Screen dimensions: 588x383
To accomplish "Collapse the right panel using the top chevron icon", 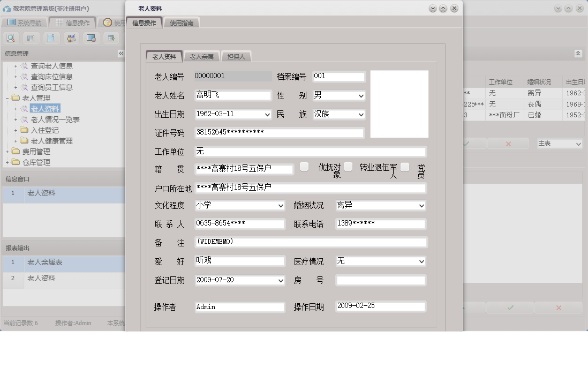I will [578, 54].
